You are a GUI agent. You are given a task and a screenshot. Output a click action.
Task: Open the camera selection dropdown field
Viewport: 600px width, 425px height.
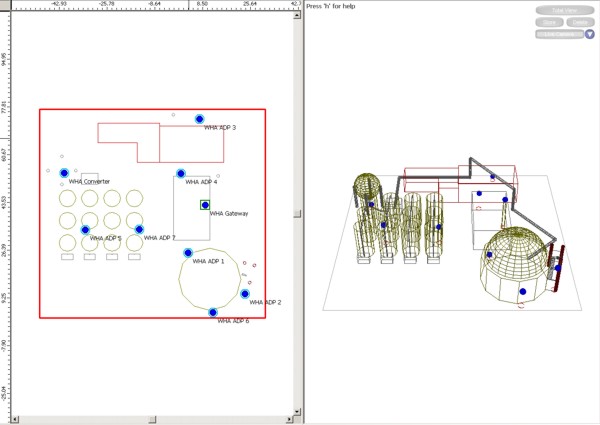560,34
